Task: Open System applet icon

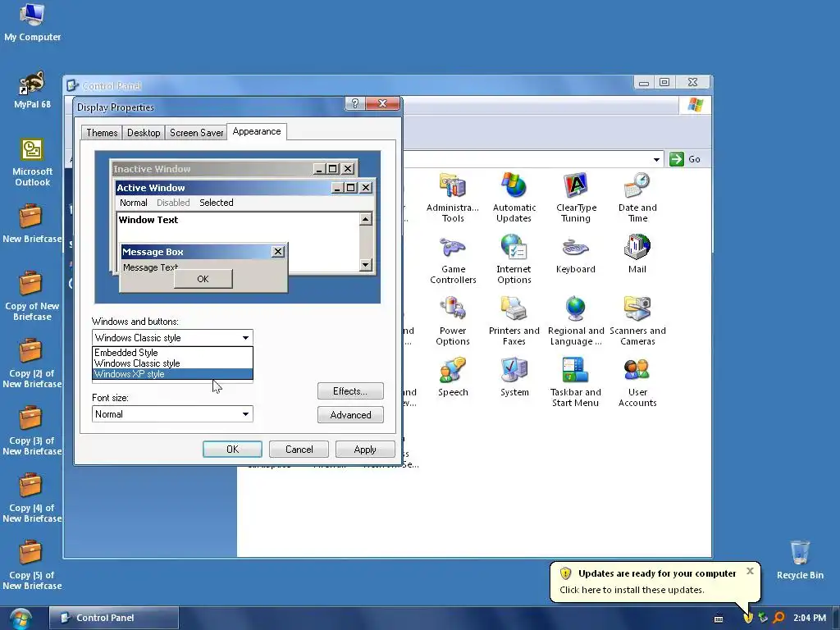Action: (x=514, y=377)
